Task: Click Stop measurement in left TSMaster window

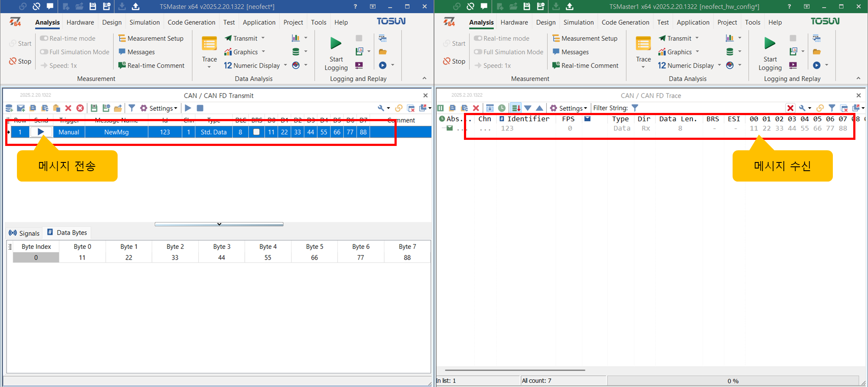Action: (20, 61)
